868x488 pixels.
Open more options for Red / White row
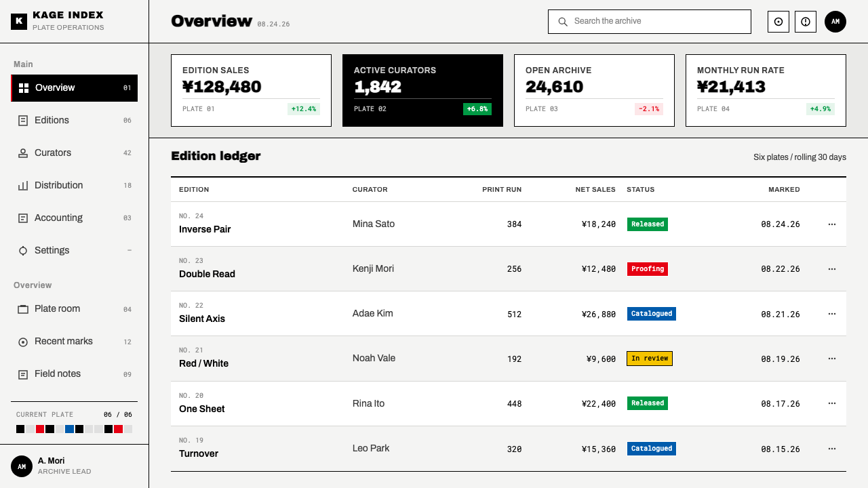pyautogui.click(x=832, y=359)
